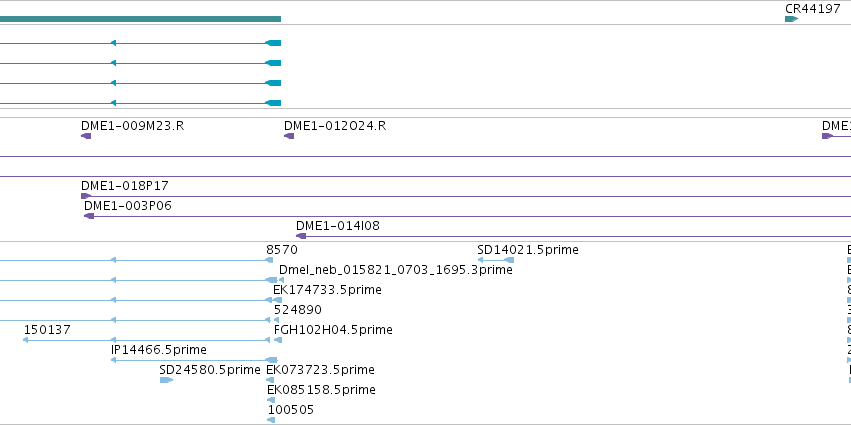This screenshot has height=425, width=851.
Task: Select the DME1-003P06 arrow end
Action: [x=89, y=216]
